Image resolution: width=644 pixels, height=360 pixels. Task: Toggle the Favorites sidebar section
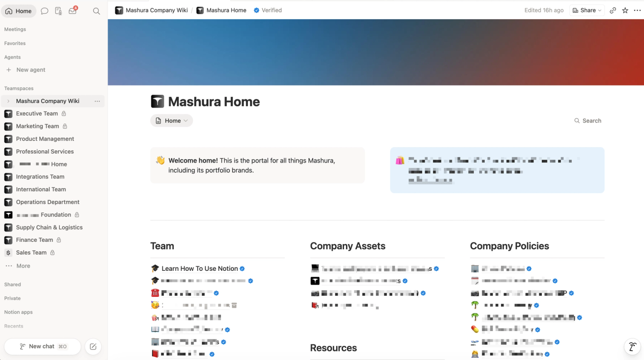[x=15, y=43]
